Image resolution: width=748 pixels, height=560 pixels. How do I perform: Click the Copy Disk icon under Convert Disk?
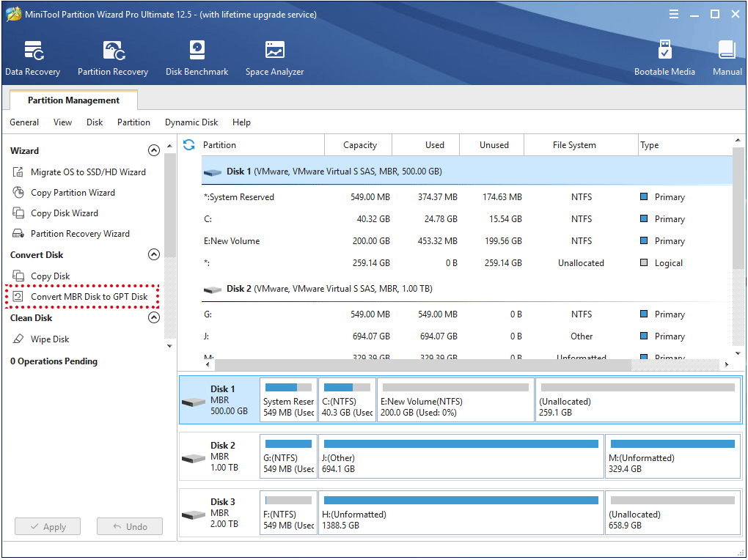18,276
